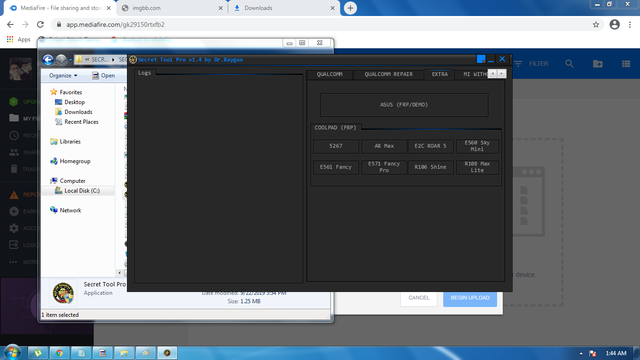Image resolution: width=640 pixels, height=360 pixels.
Task: Choose the E571 Fancy Pro button
Action: click(384, 167)
